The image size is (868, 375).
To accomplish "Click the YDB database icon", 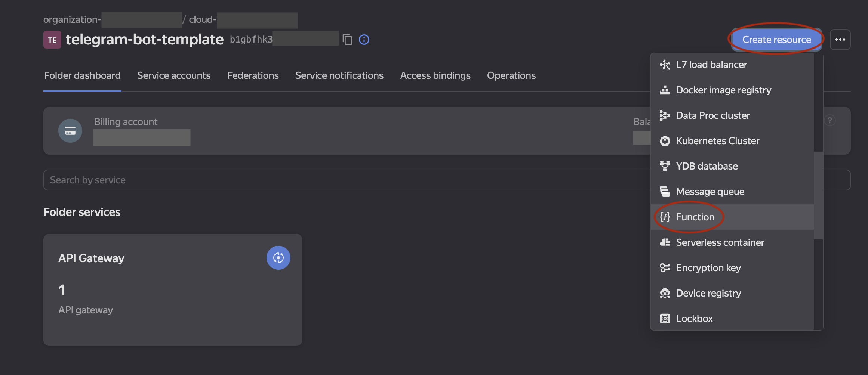I will pyautogui.click(x=665, y=166).
